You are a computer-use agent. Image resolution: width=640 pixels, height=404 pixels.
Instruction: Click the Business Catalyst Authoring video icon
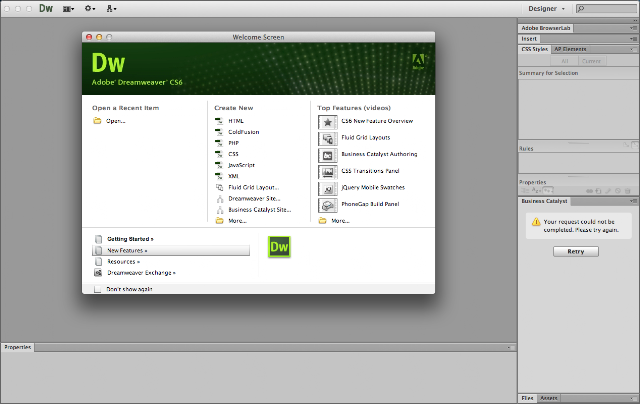pos(328,155)
